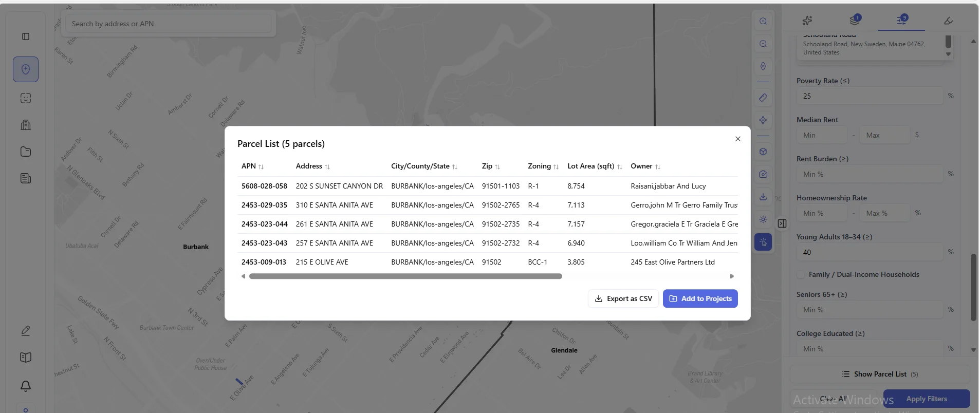
Task: Click Show Parcel List button
Action: click(x=880, y=374)
